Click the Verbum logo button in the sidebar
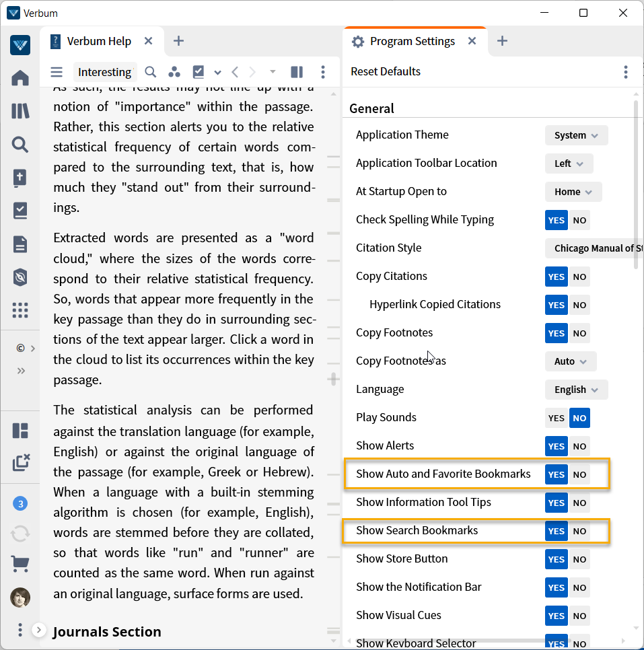 pos(20,45)
